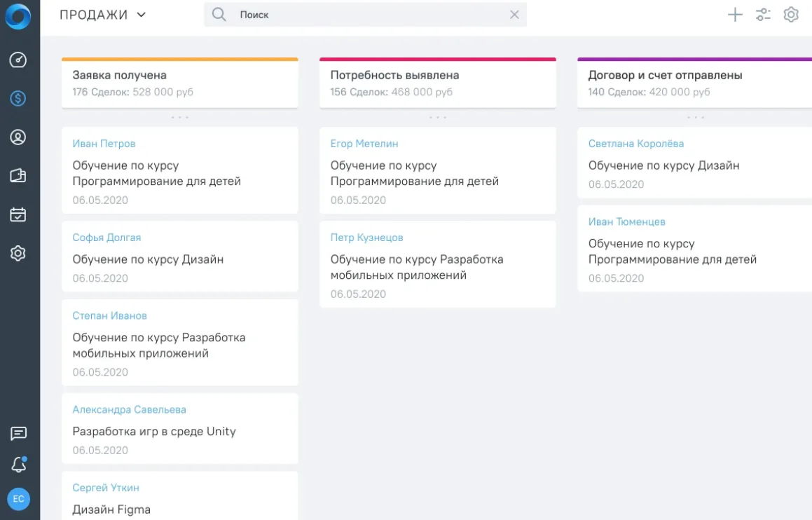Open contact Александра Савельева
The width and height of the screenshot is (812, 520).
(130, 409)
